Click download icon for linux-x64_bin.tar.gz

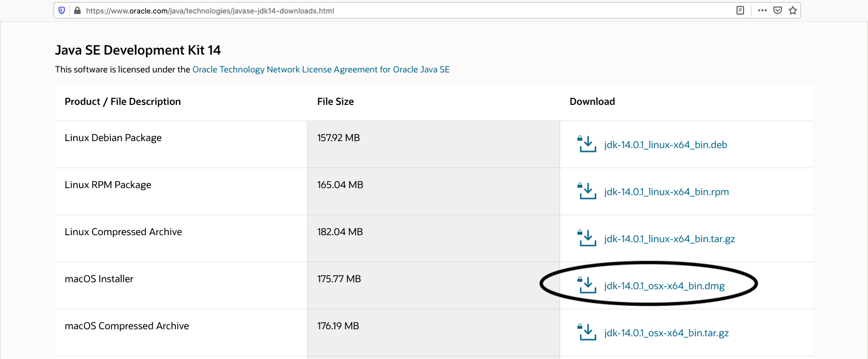pos(587,238)
